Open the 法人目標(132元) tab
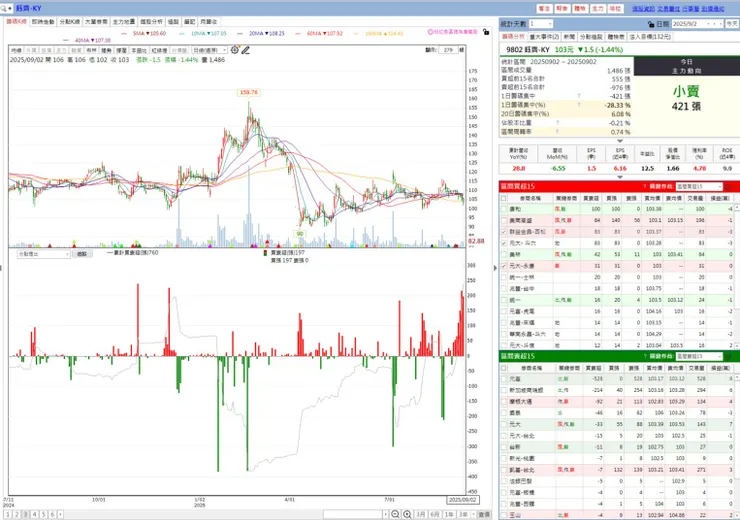This screenshot has width=740, height=520. [650, 36]
